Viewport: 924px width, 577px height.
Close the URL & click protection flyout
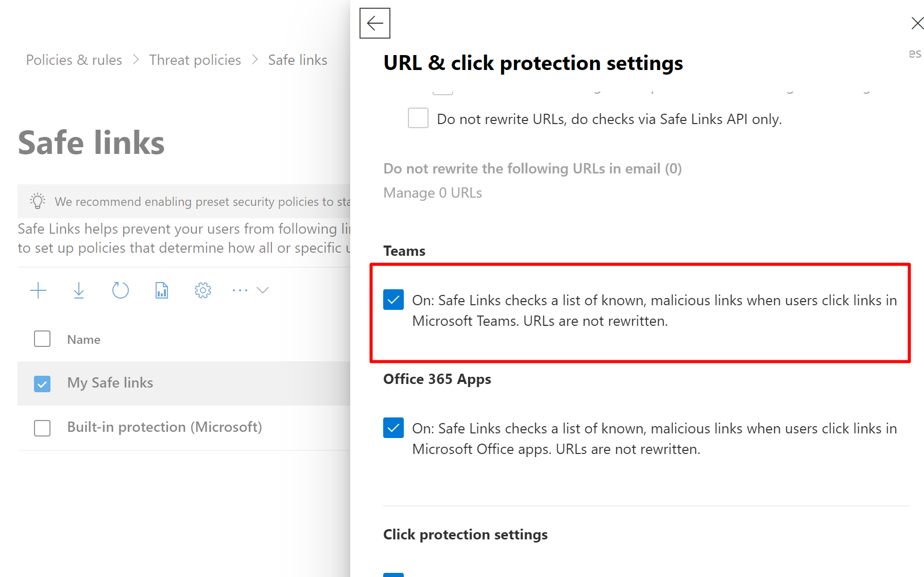[917, 23]
